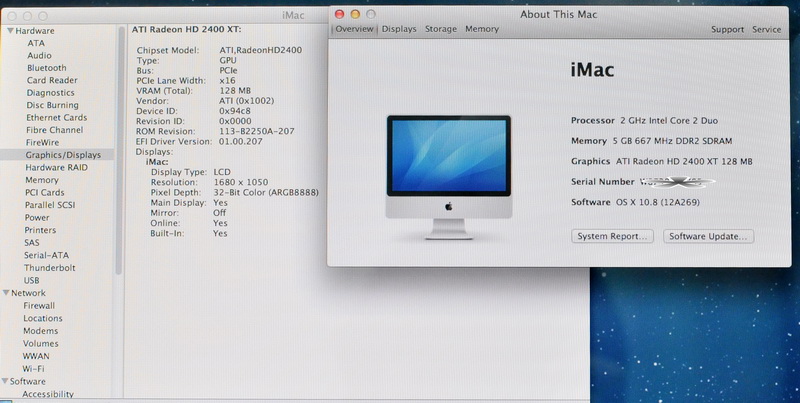The width and height of the screenshot is (800, 403).
Task: Select Volumes under Network
Action: 40,343
